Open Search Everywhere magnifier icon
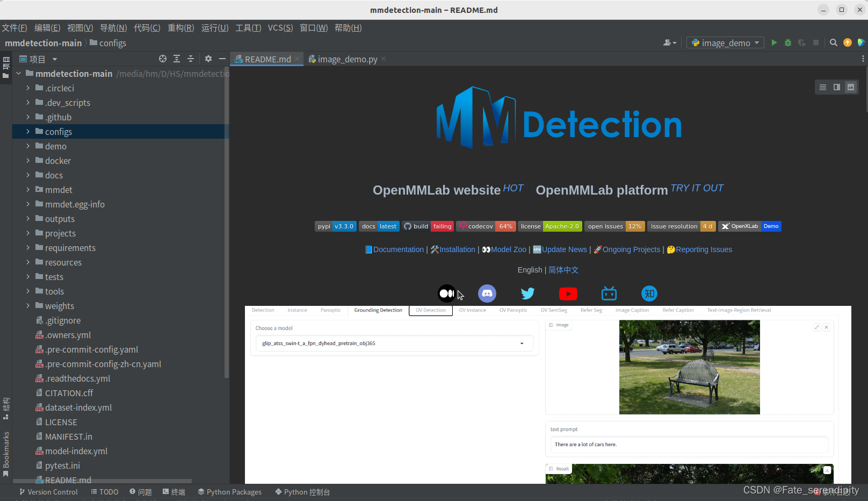868x501 pixels. pyautogui.click(x=834, y=42)
